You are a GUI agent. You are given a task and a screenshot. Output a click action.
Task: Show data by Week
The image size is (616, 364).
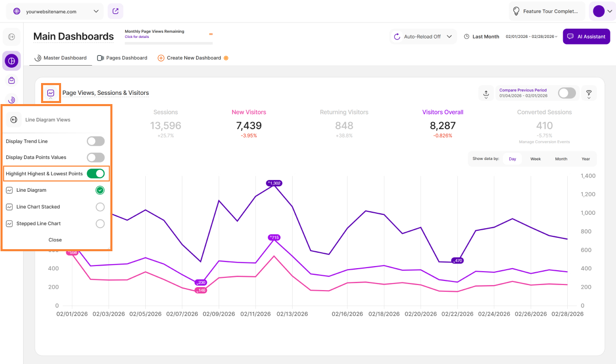(535, 159)
